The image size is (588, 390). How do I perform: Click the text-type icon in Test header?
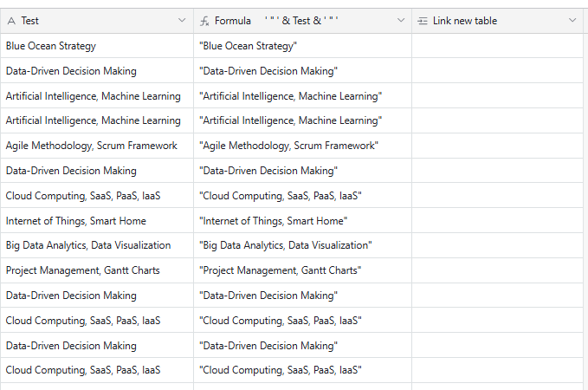point(11,21)
